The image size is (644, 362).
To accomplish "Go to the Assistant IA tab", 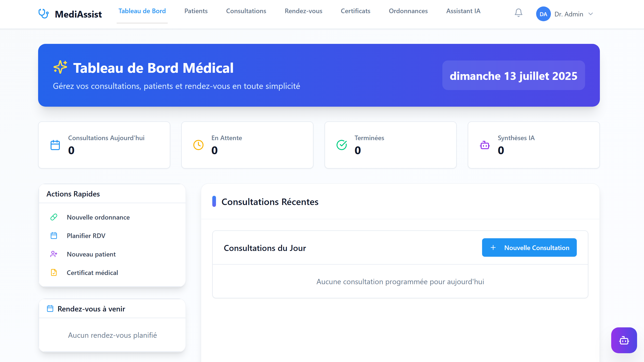I will [463, 11].
